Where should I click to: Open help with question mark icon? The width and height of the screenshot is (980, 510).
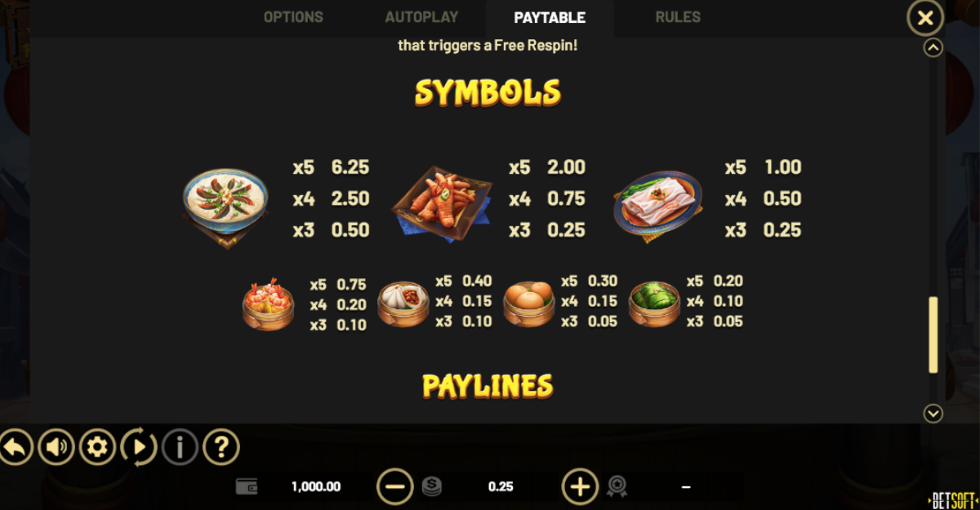(220, 447)
